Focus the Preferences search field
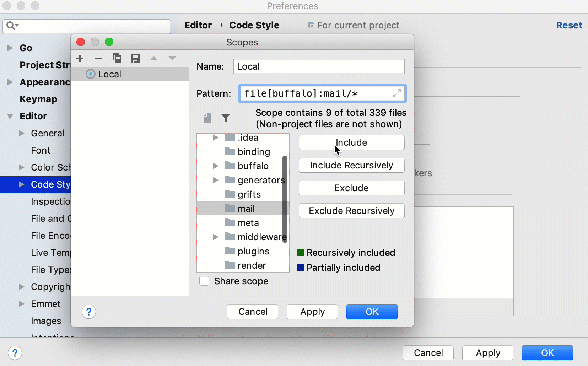 [x=87, y=26]
